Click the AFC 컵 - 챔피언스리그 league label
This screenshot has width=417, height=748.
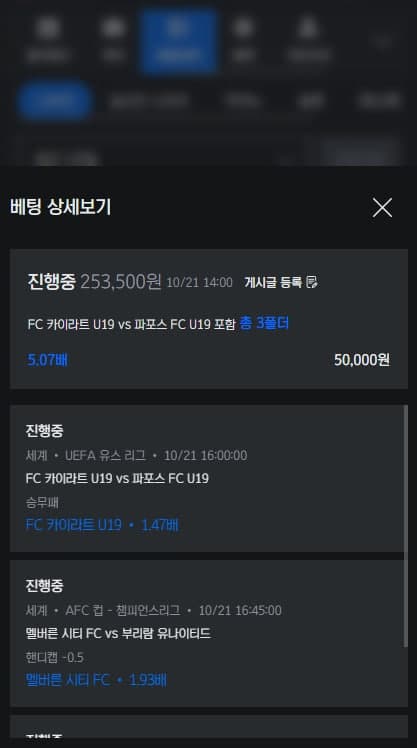(x=123, y=610)
